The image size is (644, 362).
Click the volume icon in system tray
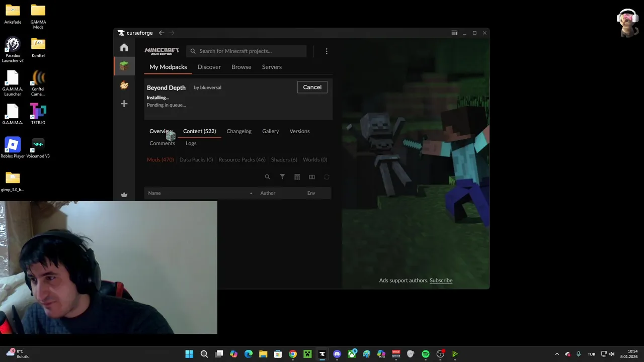[611, 354]
